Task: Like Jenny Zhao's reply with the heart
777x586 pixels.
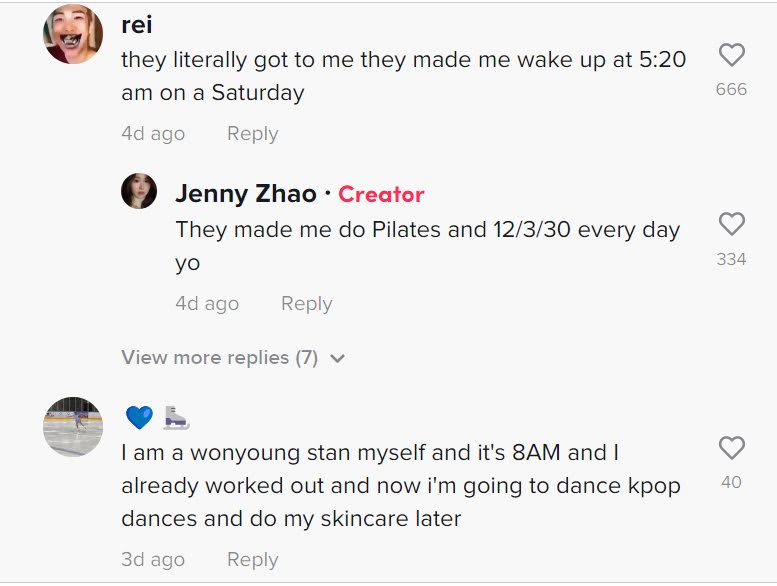Action: tap(731, 224)
